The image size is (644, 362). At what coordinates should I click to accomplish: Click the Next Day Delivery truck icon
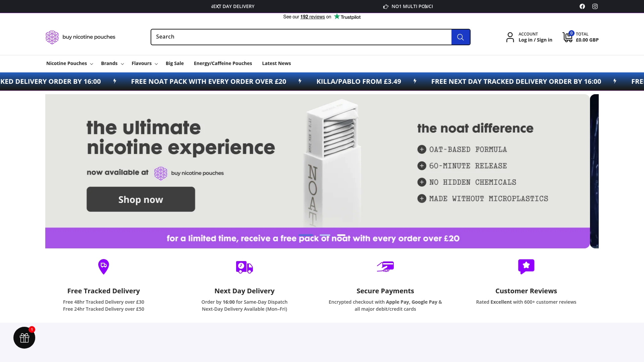click(x=244, y=267)
